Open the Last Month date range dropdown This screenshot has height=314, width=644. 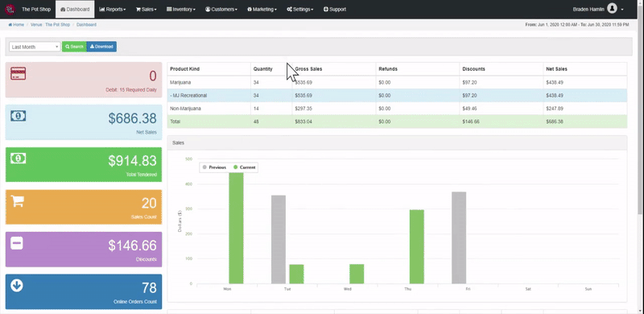(35, 47)
